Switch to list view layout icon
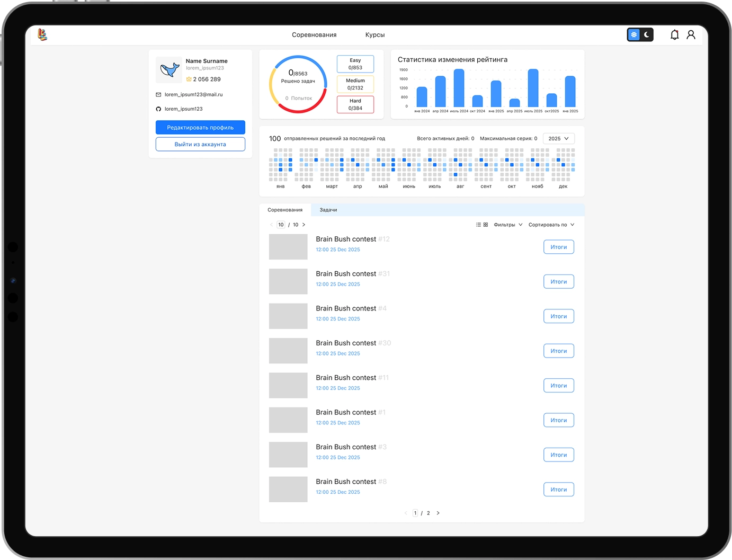The height and width of the screenshot is (560, 732). [x=478, y=225]
